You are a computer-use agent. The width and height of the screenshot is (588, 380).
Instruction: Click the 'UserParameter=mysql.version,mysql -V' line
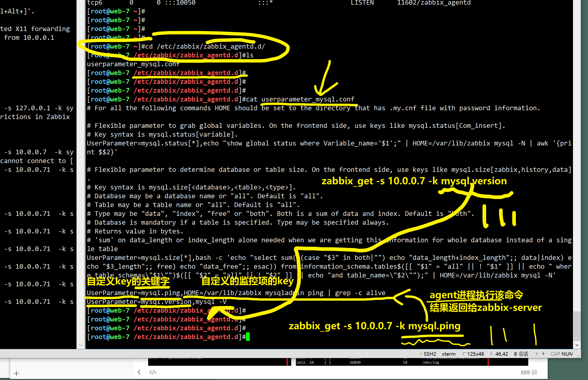click(157, 302)
